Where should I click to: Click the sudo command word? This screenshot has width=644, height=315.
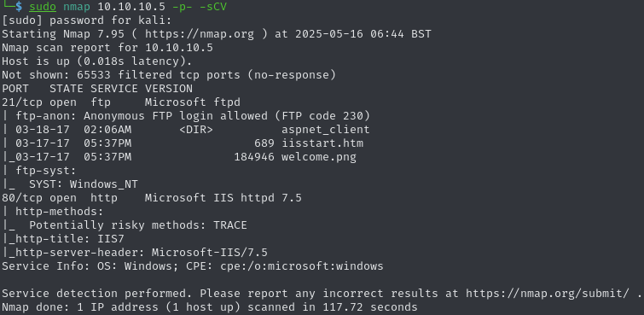pyautogui.click(x=43, y=7)
